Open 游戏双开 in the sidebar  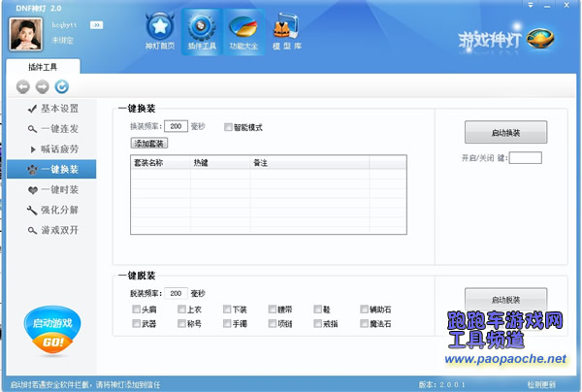(x=52, y=230)
